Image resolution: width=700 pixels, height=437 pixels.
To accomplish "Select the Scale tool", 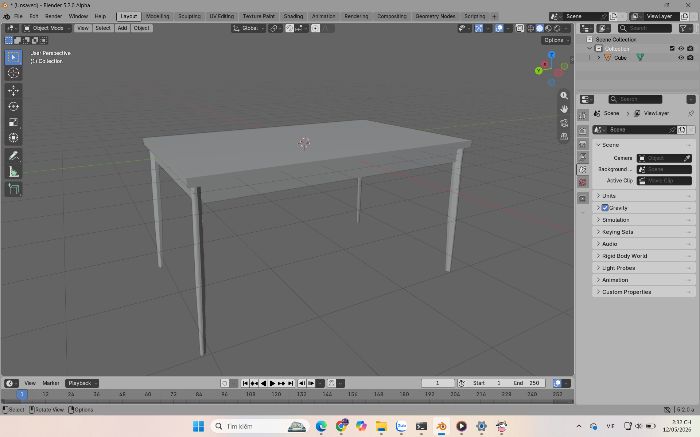I will tap(13, 122).
